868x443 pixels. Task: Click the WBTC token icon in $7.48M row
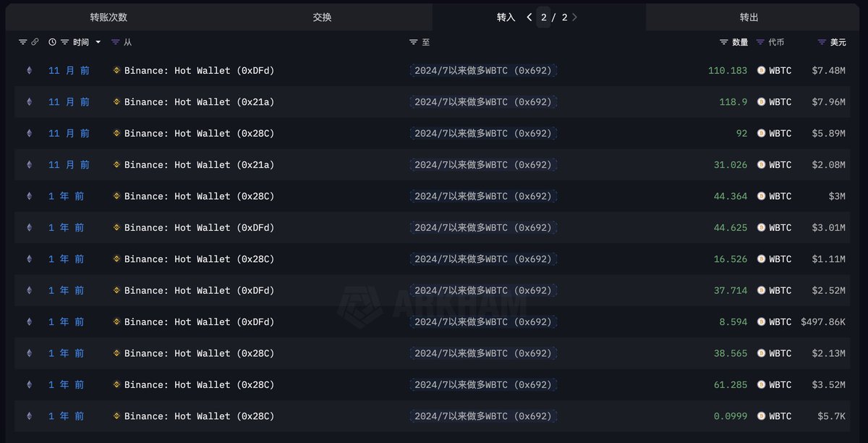(x=761, y=71)
